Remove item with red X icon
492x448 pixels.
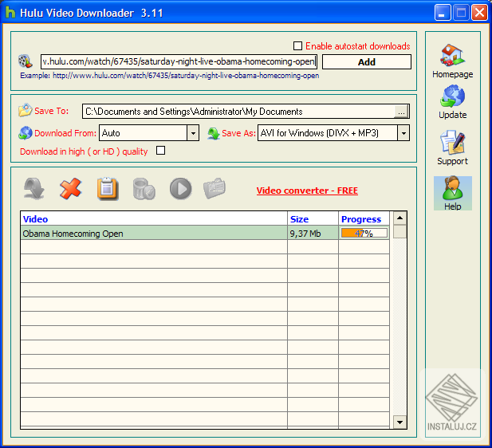click(71, 189)
